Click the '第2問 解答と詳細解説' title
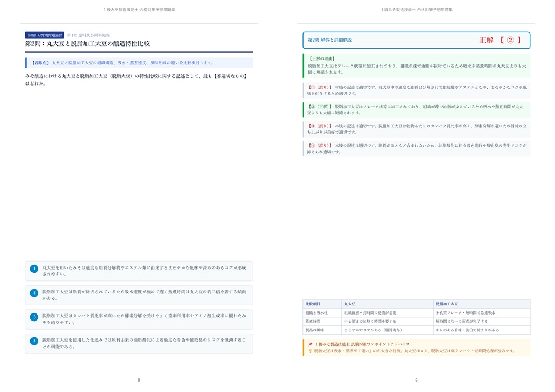Image resolution: width=555 pixels, height=392 pixels. (x=330, y=40)
